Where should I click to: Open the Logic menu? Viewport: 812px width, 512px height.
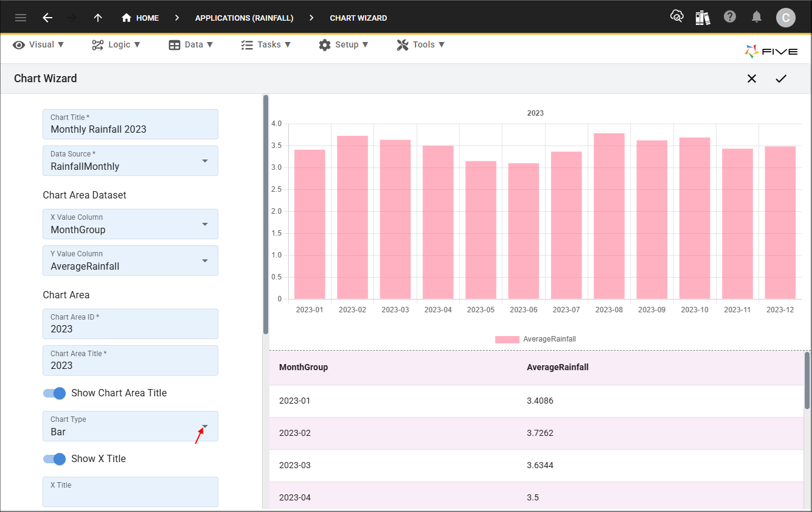(x=116, y=44)
